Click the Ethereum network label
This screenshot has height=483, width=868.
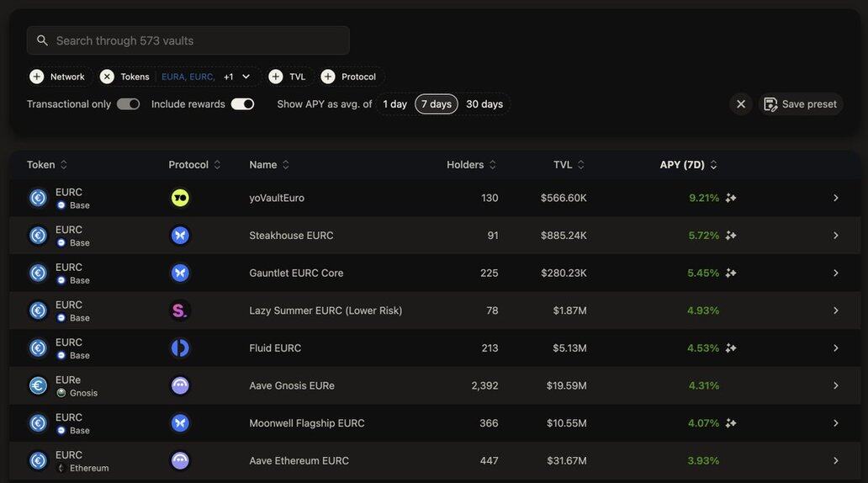[89, 468]
